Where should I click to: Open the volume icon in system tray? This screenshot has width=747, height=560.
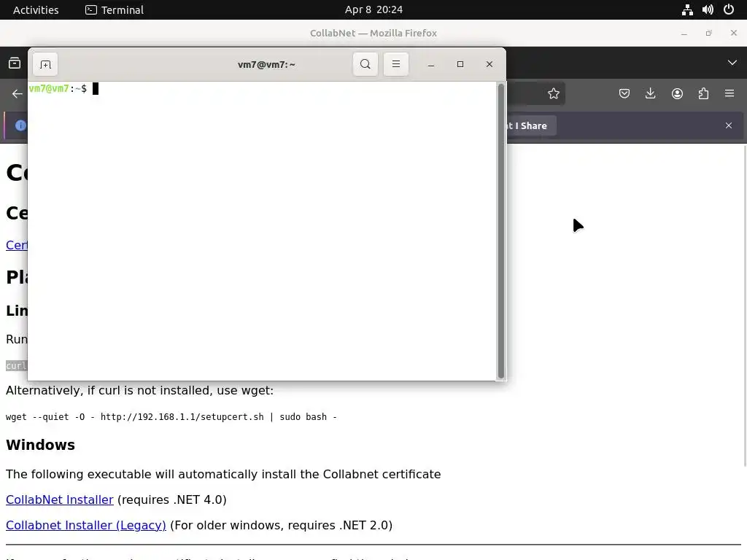click(x=708, y=9)
